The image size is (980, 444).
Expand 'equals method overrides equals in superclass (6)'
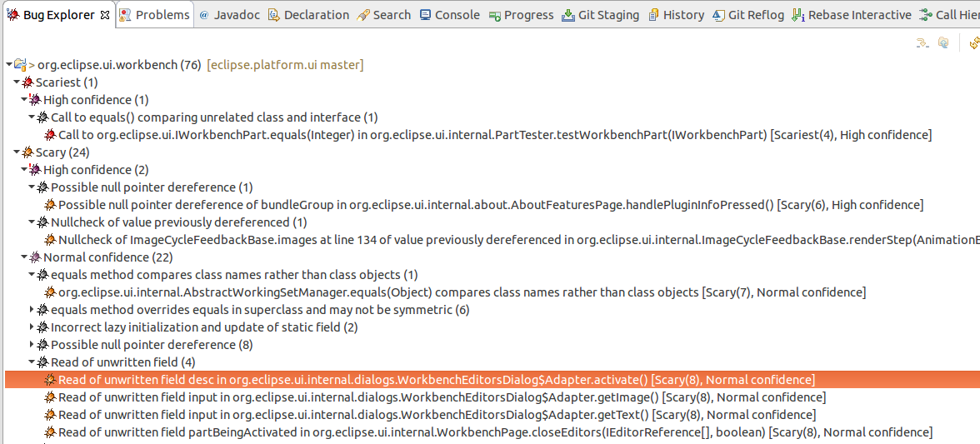click(x=32, y=309)
